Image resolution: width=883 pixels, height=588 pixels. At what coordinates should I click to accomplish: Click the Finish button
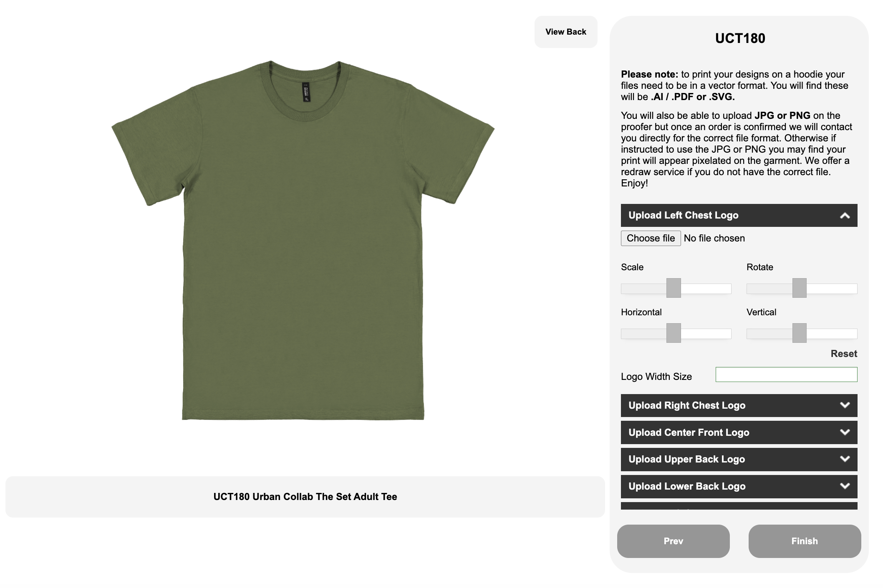tap(804, 541)
